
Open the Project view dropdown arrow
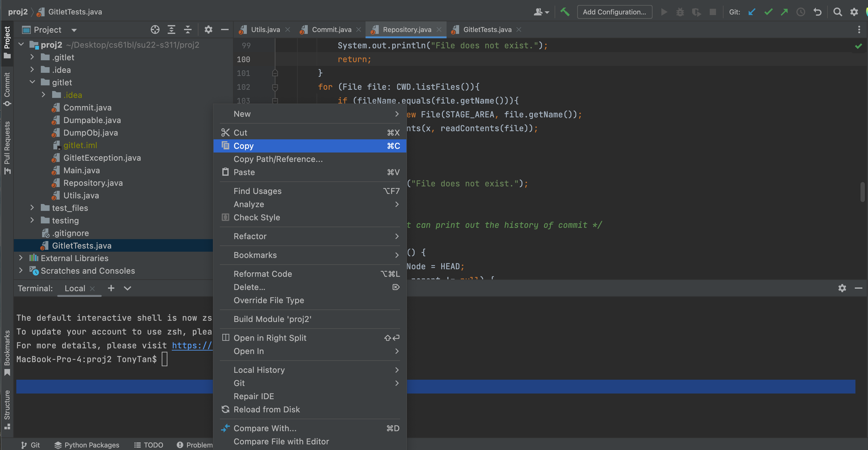[x=74, y=30]
